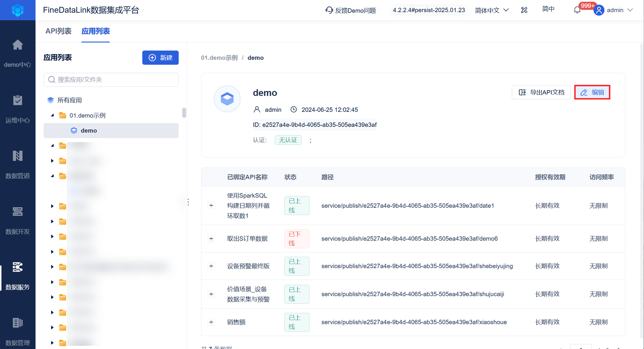Click the demo application cube icon in tree
Viewport: 644px width, 349px height.
74,131
